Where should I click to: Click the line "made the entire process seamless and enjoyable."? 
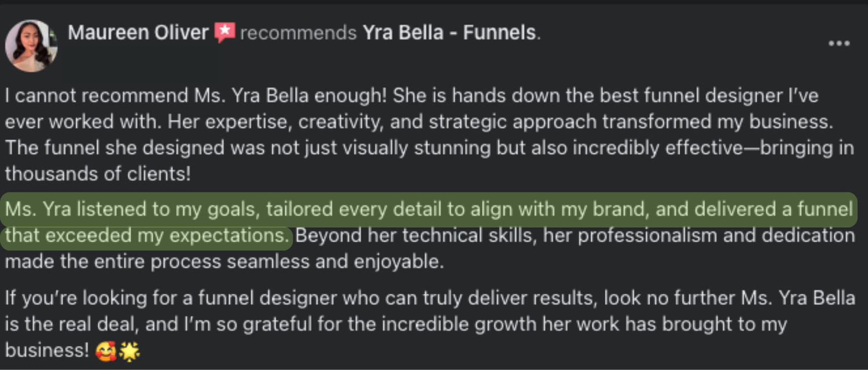[225, 261]
